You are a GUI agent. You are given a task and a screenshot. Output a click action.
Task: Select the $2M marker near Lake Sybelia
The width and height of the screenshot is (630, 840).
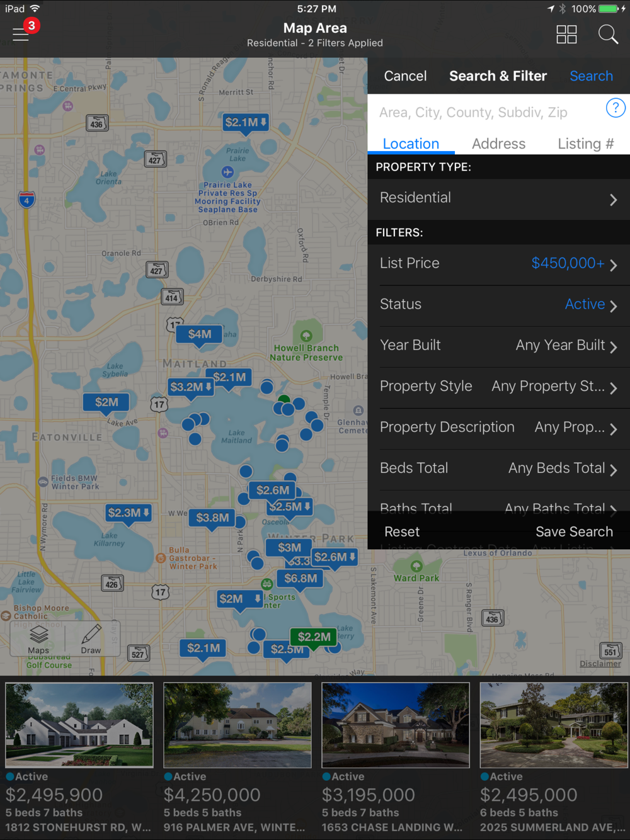tap(106, 402)
